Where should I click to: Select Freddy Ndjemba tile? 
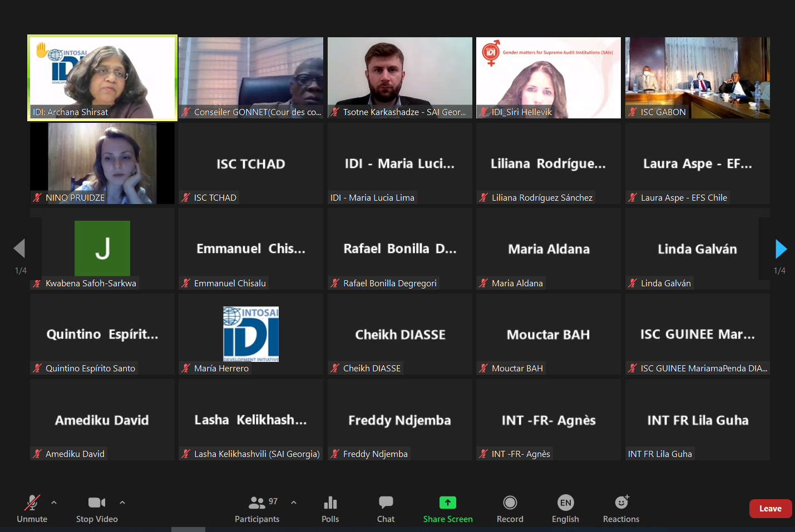point(400,420)
